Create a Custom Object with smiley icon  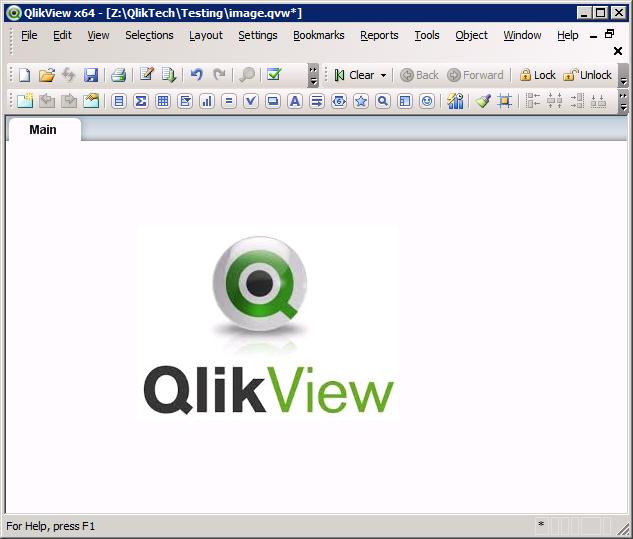point(427,101)
